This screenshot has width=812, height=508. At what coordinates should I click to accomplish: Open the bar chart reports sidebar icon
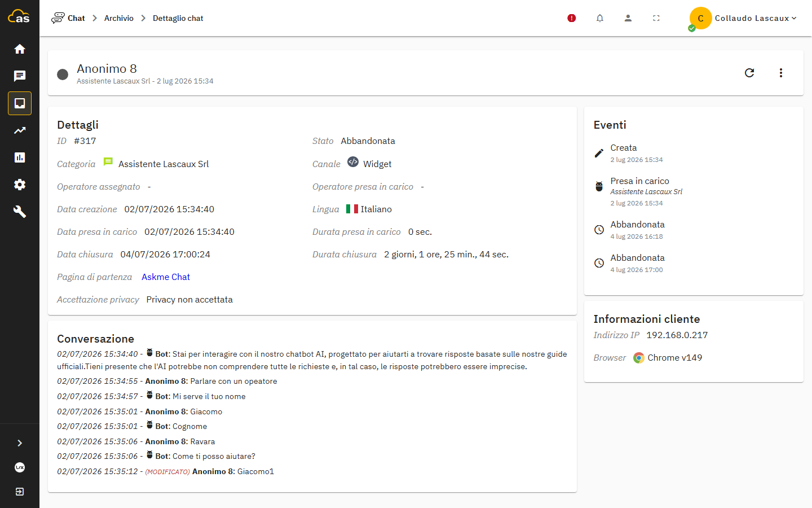[x=20, y=157]
